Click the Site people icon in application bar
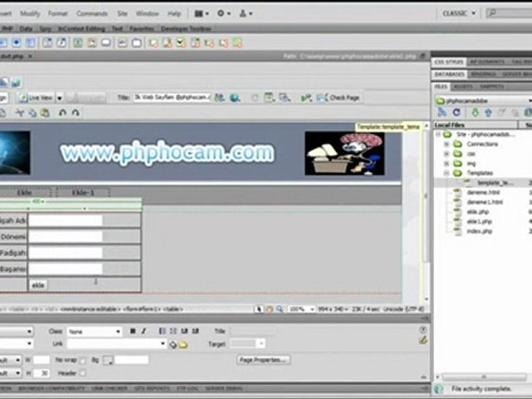The width and height of the screenshot is (532, 399). [x=245, y=13]
